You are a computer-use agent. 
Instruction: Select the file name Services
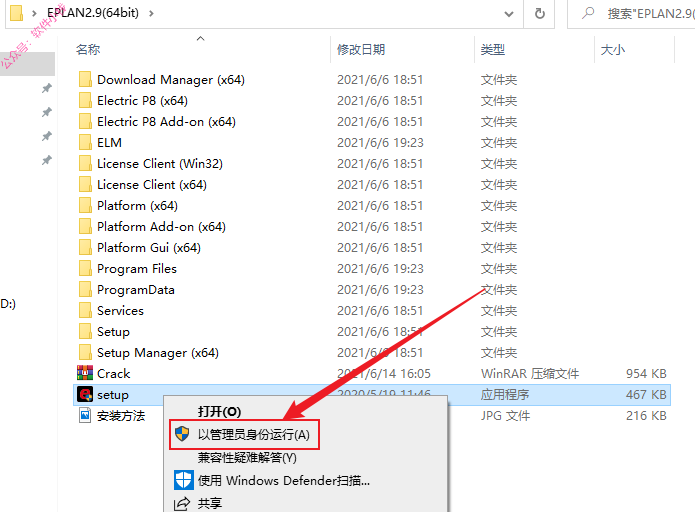click(x=120, y=311)
